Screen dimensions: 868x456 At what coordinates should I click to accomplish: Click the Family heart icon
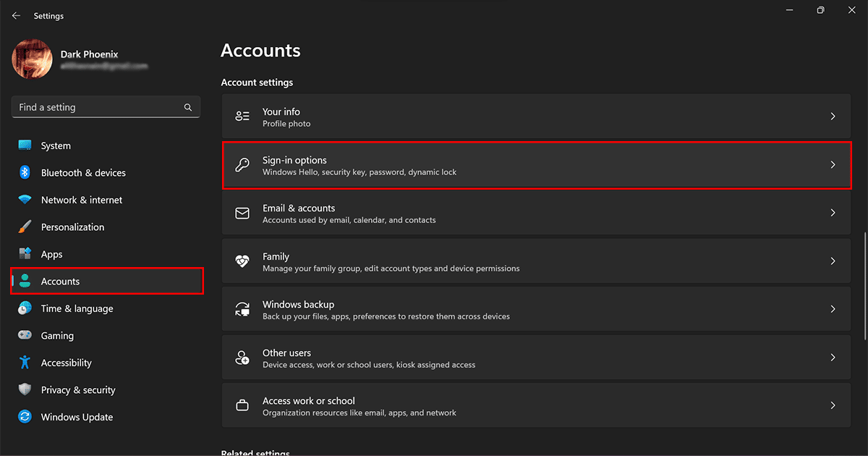click(x=242, y=261)
